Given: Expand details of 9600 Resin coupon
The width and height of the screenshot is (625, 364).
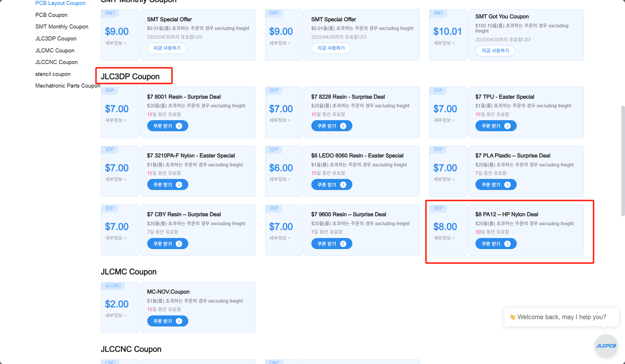Looking at the screenshot, I should click(x=280, y=238).
